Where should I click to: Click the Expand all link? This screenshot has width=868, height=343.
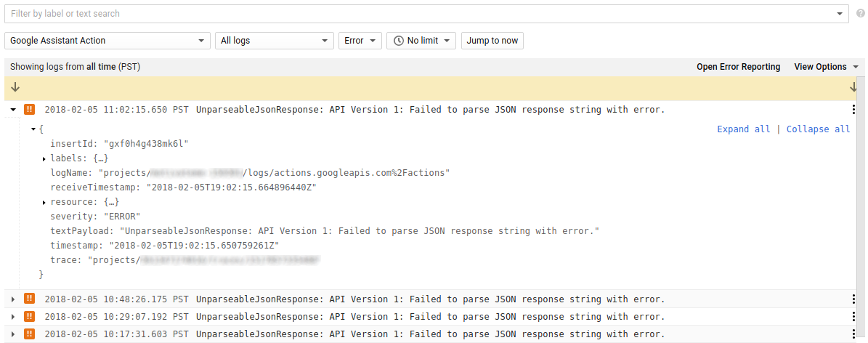[x=743, y=129]
